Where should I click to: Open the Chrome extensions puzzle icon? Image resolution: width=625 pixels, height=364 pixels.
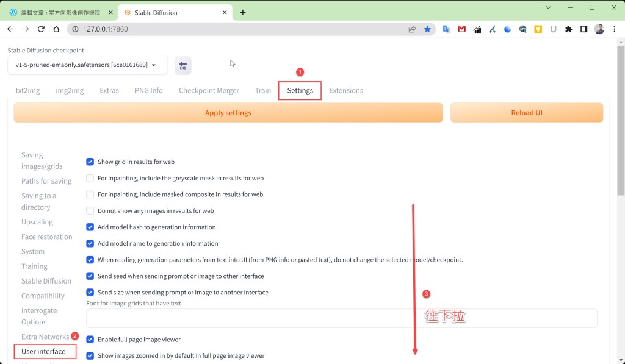(x=568, y=29)
